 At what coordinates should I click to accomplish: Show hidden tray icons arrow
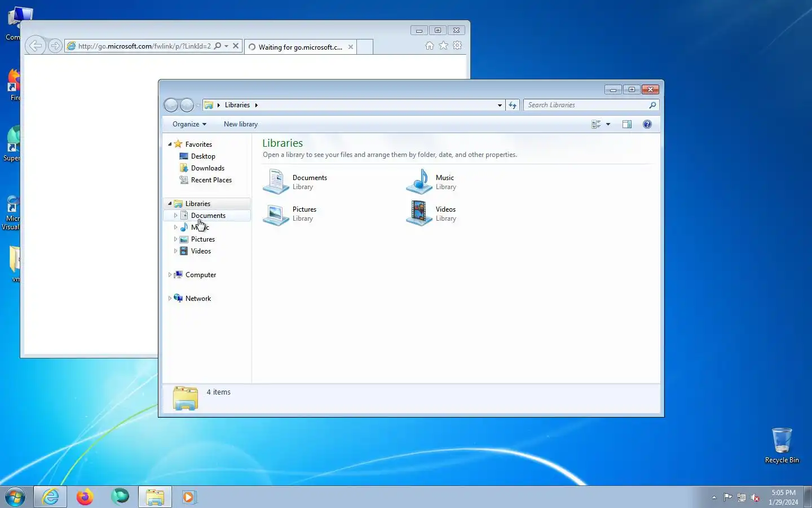714,497
